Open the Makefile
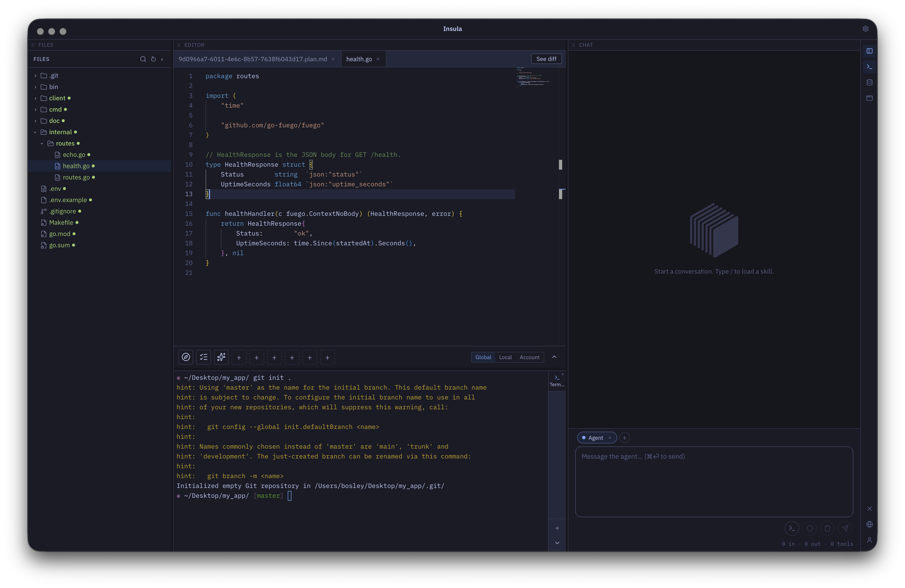 pos(100,222)
